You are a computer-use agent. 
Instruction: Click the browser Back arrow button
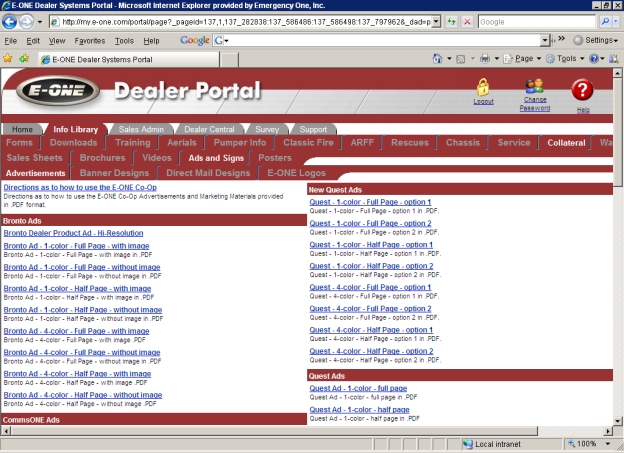pyautogui.click(x=9, y=21)
